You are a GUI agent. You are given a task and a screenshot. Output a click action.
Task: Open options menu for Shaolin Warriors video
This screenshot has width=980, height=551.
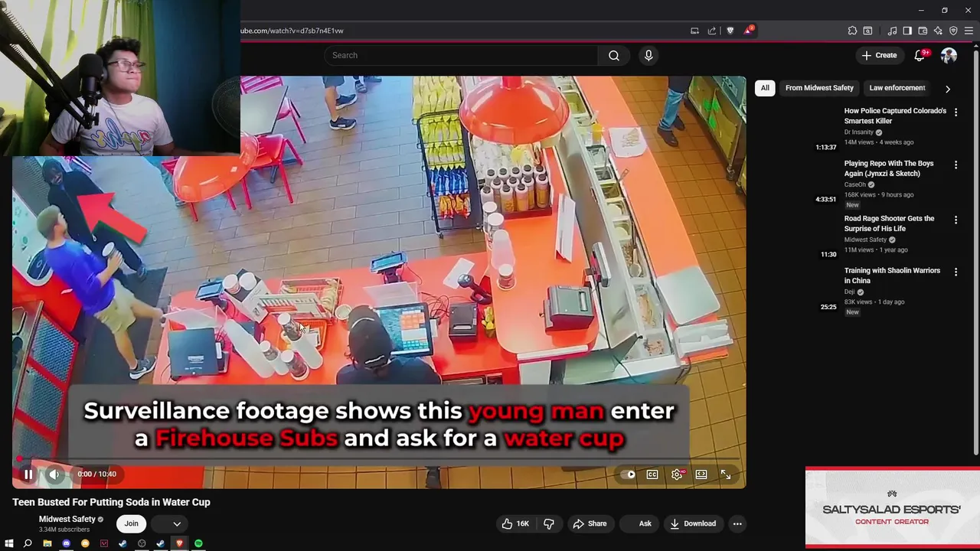[x=955, y=272]
